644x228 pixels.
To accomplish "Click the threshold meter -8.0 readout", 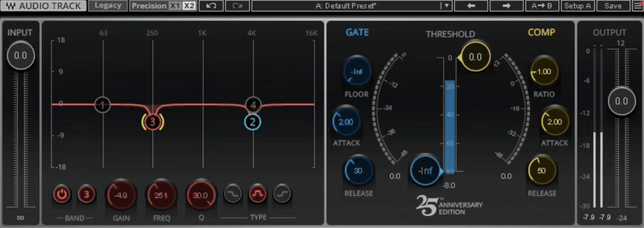I will 449,186.
